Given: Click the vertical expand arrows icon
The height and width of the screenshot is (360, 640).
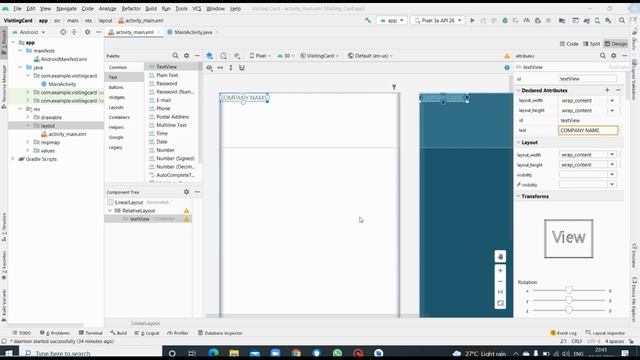Looking at the screenshot, I should click(231, 68).
